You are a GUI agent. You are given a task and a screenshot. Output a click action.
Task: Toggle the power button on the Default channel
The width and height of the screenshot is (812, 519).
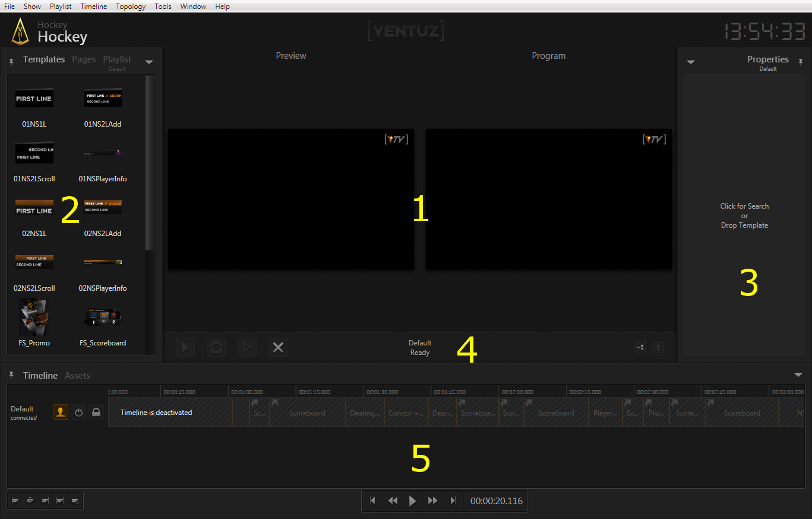coord(78,412)
